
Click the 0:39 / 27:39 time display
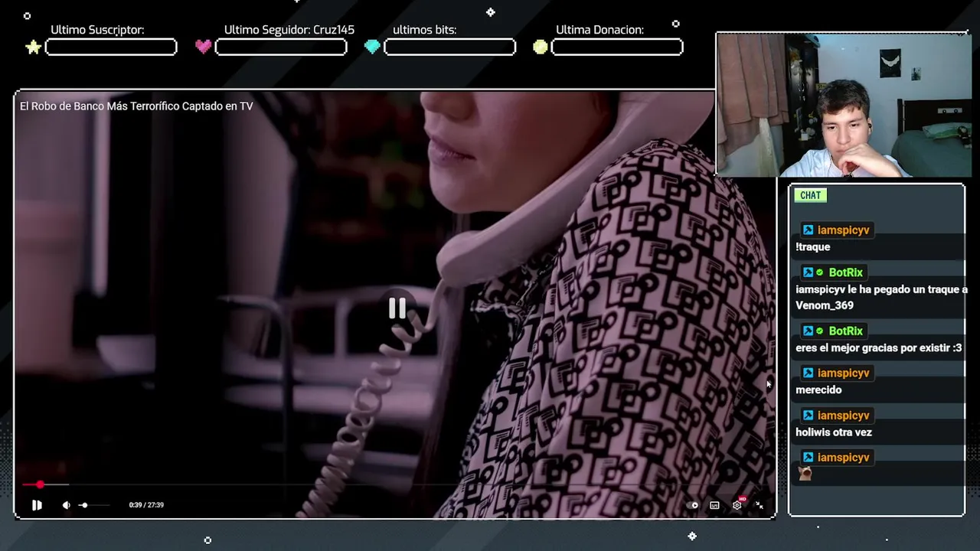click(x=146, y=505)
